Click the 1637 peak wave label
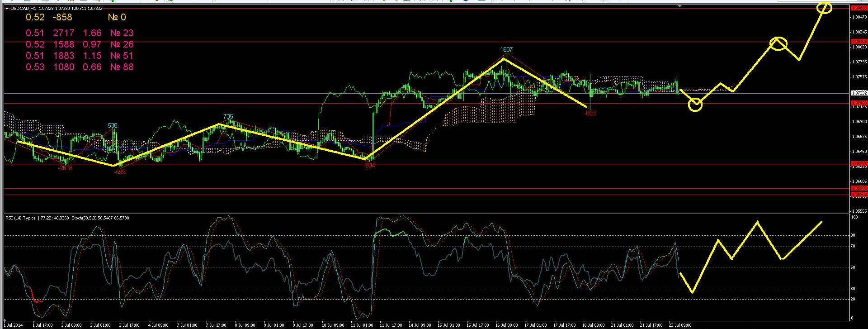The image size is (868, 329). (506, 49)
